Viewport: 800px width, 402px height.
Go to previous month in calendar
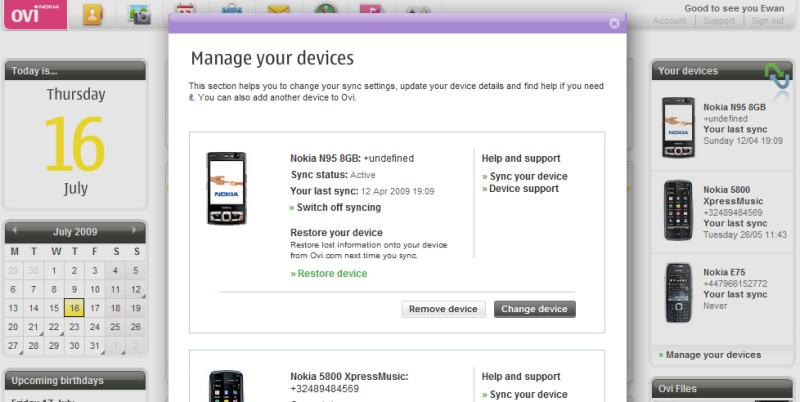(15, 231)
